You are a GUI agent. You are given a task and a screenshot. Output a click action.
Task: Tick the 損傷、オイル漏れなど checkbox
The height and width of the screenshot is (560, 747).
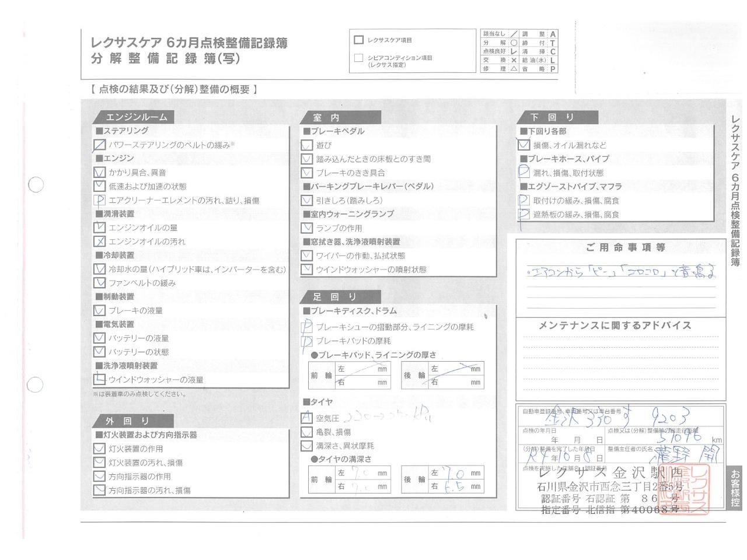click(x=524, y=145)
